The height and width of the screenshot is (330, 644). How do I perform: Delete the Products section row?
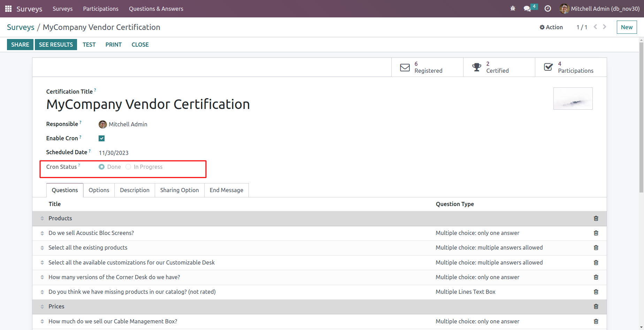click(596, 219)
